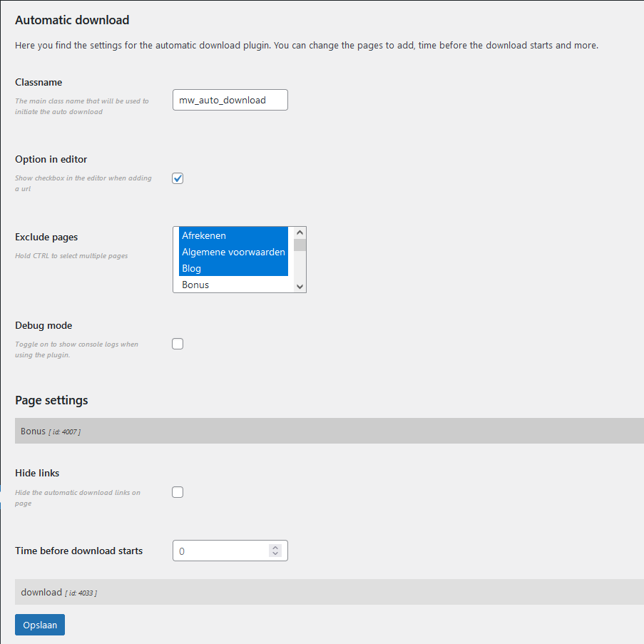Expand the Bonus id 4007 page section

coord(329,431)
